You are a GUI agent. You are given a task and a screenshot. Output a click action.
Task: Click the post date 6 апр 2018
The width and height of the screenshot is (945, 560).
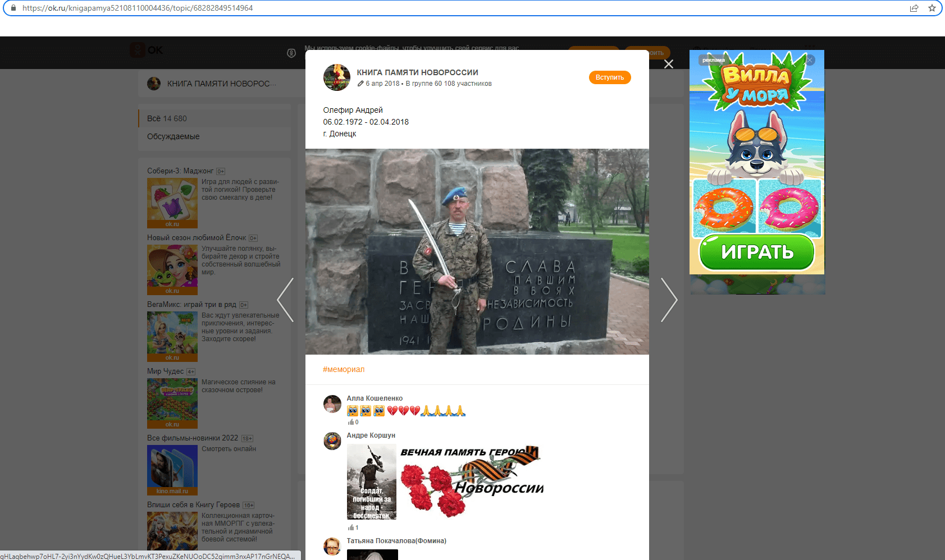(382, 84)
